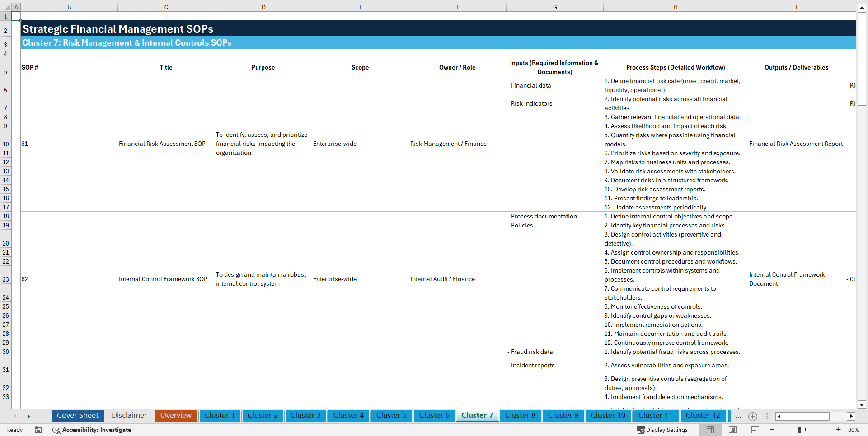The width and height of the screenshot is (868, 436).
Task: Open the Cluster 12 tab
Action: point(703,416)
